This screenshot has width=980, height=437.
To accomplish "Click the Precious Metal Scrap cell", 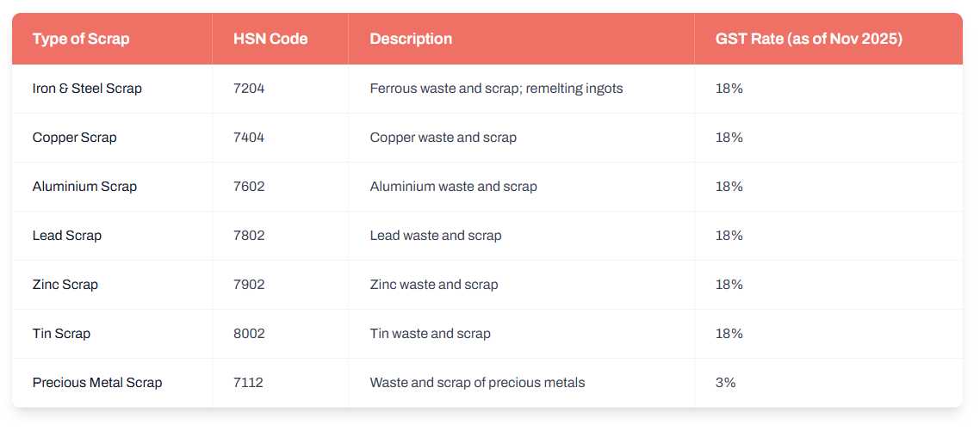I will [97, 383].
